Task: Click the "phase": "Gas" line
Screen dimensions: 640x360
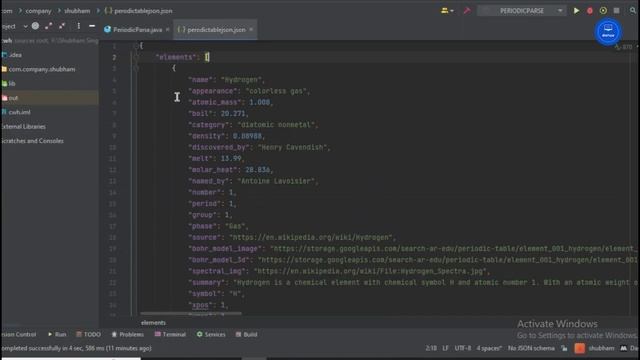Action: [x=218, y=226]
